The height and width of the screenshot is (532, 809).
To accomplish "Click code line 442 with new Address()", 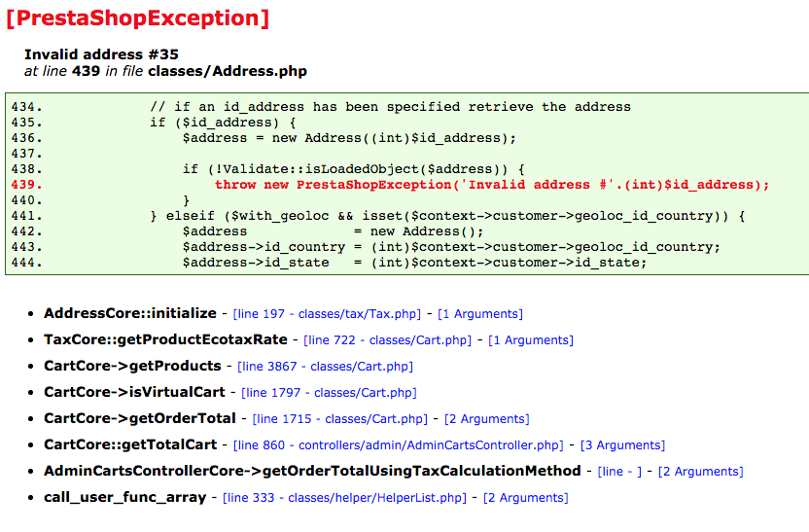I will pyautogui.click(x=247, y=231).
